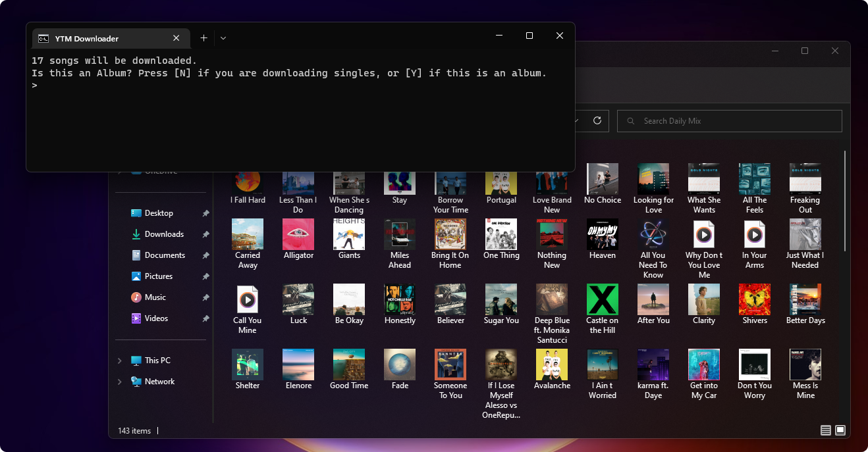This screenshot has height=452, width=868.
Task: Select the In Your Arms file
Action: pyautogui.click(x=755, y=244)
